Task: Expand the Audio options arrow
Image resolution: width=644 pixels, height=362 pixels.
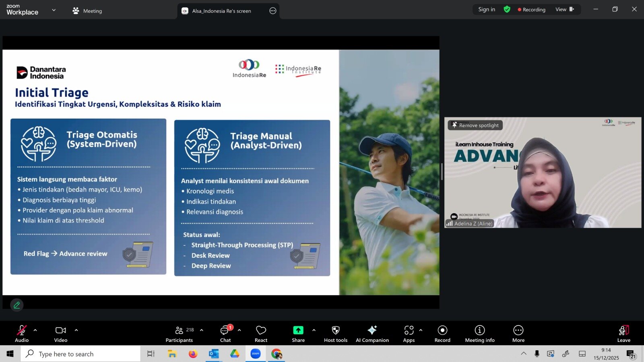Action: [x=35, y=330]
